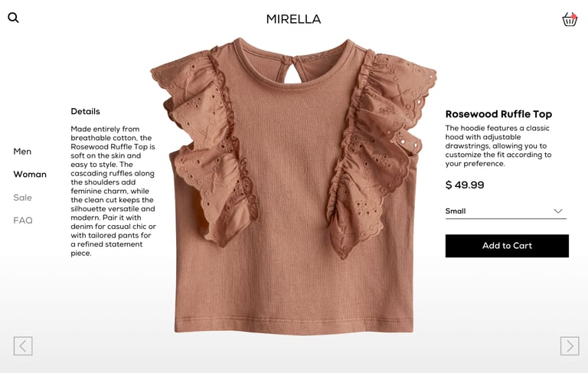Select the Small size field

[x=506, y=211]
